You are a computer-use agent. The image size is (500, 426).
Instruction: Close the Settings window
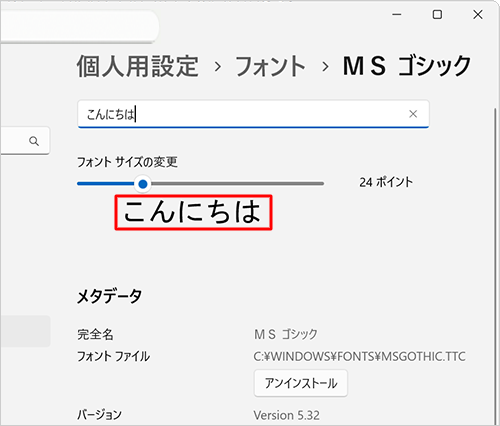(478, 15)
